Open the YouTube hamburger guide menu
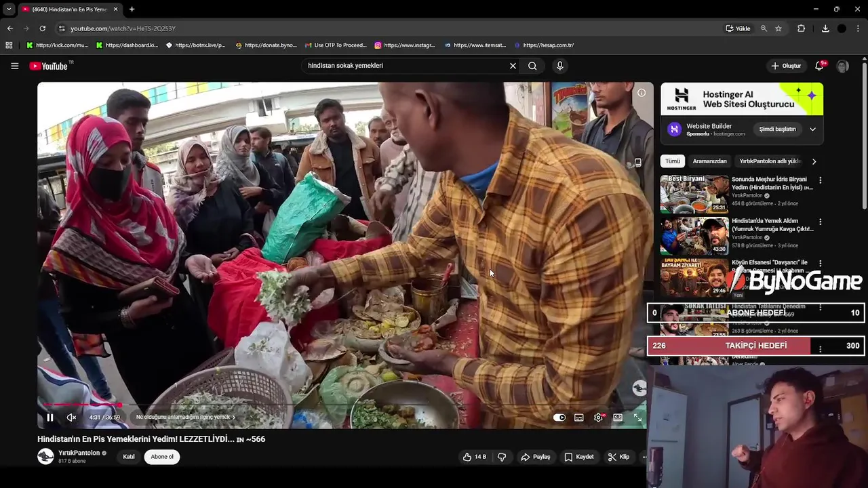 14,66
